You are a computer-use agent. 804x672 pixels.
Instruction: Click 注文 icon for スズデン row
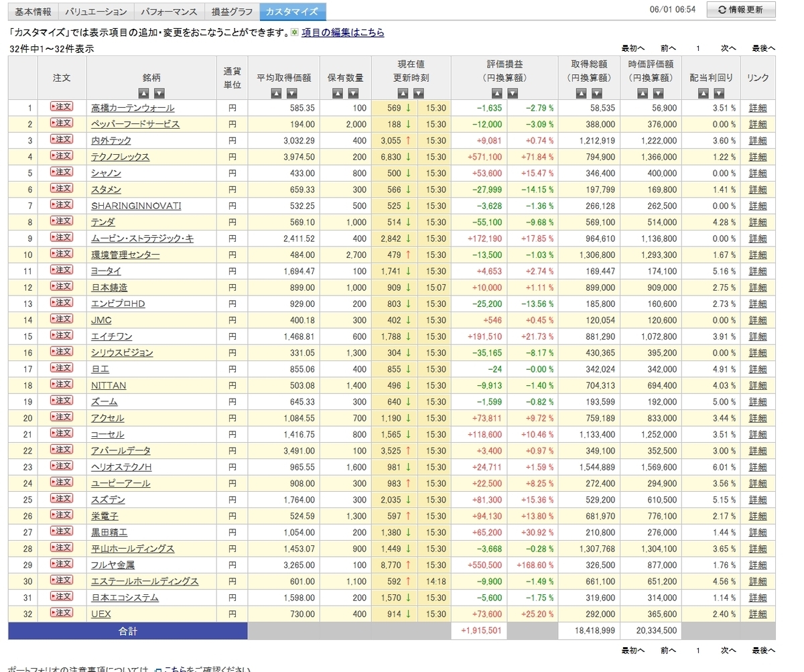click(62, 498)
